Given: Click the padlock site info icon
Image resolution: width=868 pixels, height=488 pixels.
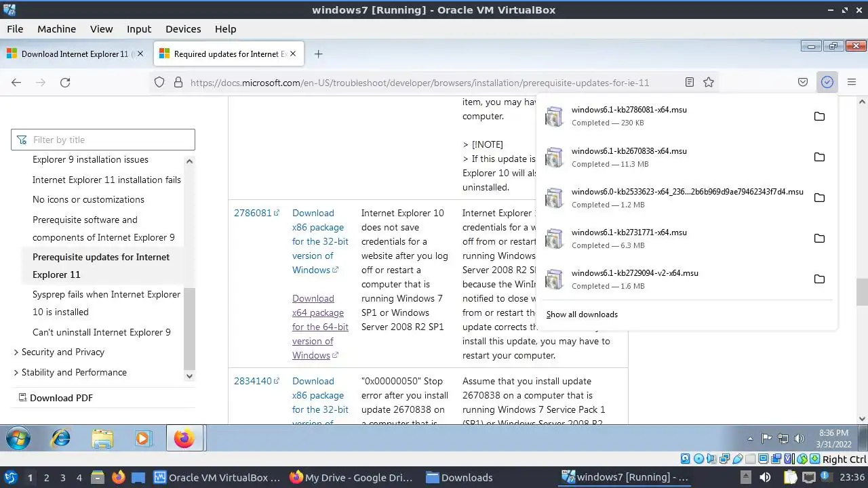Looking at the screenshot, I should 178,82.
